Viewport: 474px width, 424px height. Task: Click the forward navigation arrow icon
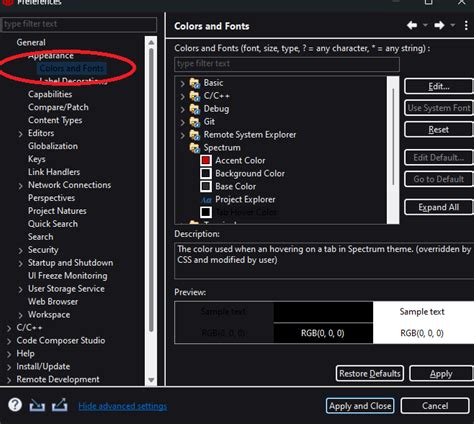pyautogui.click(x=439, y=25)
